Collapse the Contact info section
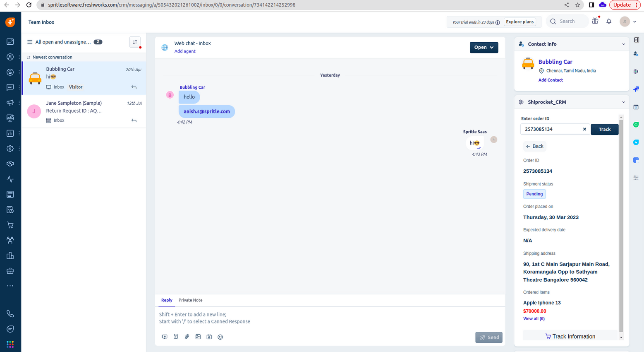644x352 pixels. click(624, 44)
